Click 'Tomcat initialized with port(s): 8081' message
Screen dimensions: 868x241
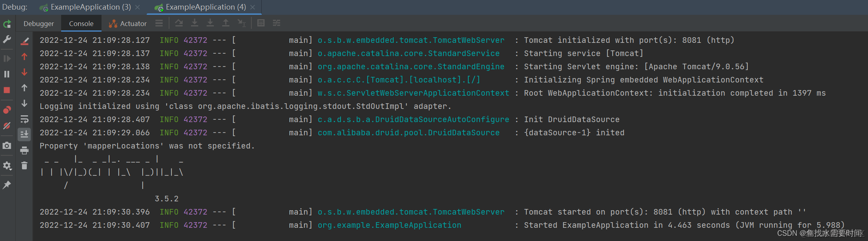click(629, 40)
